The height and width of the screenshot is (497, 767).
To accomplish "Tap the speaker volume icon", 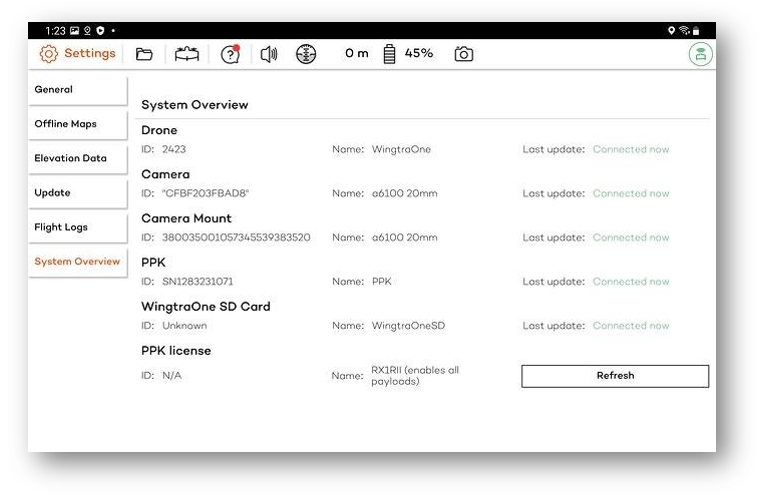I will 268,54.
